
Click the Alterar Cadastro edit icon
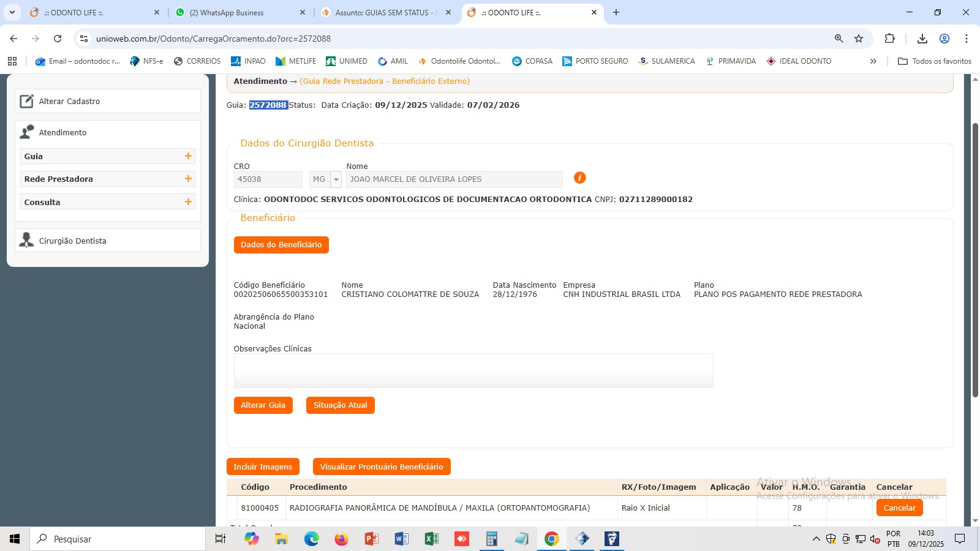tap(26, 101)
